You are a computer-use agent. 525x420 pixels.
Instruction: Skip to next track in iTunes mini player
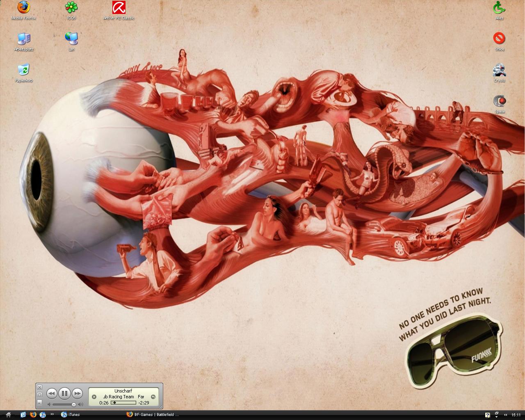pyautogui.click(x=77, y=394)
